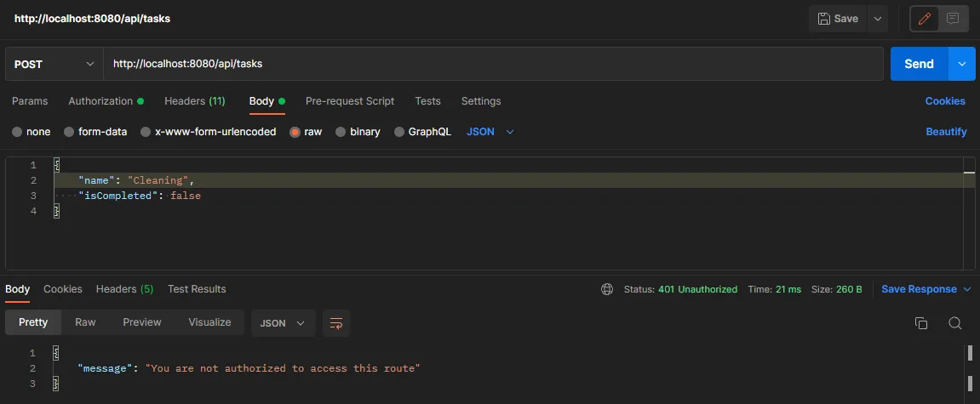Viewport: 980px width, 404px height.
Task: Open the comments icon panel
Action: pos(953,19)
